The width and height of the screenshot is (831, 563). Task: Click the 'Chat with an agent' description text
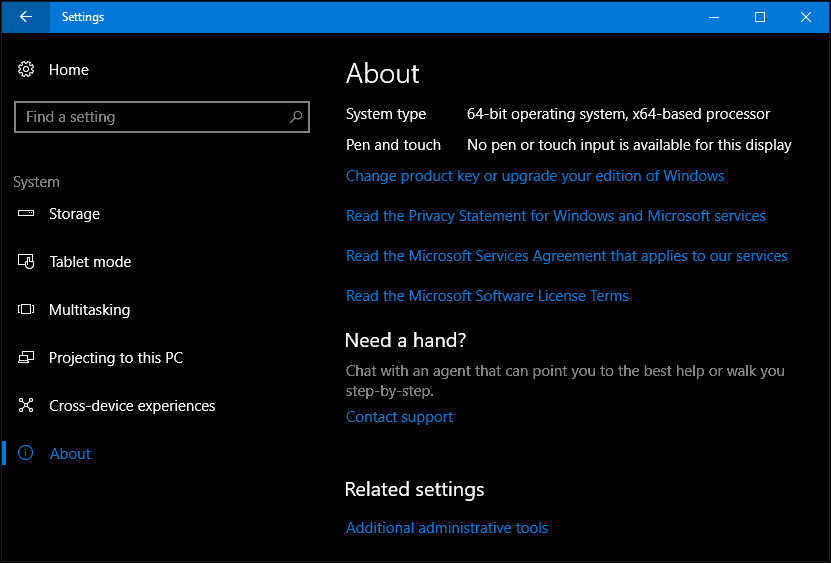565,381
